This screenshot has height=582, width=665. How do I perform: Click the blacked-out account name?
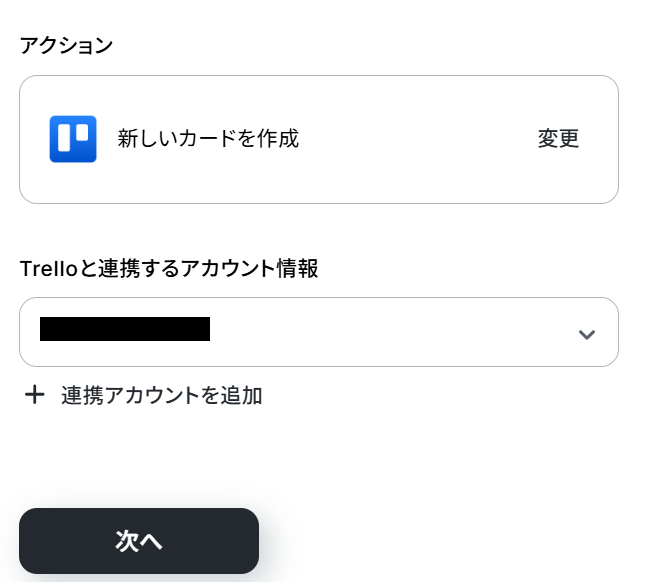click(125, 329)
